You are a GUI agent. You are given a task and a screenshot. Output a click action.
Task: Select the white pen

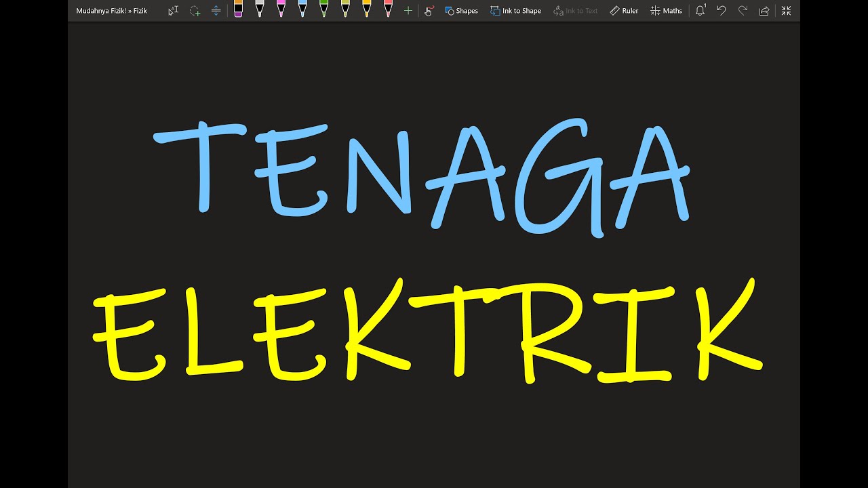(x=259, y=9)
